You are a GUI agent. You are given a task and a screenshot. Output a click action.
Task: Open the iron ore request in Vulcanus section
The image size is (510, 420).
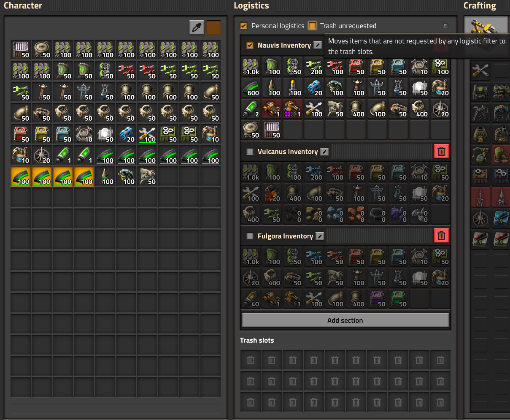coord(335,215)
